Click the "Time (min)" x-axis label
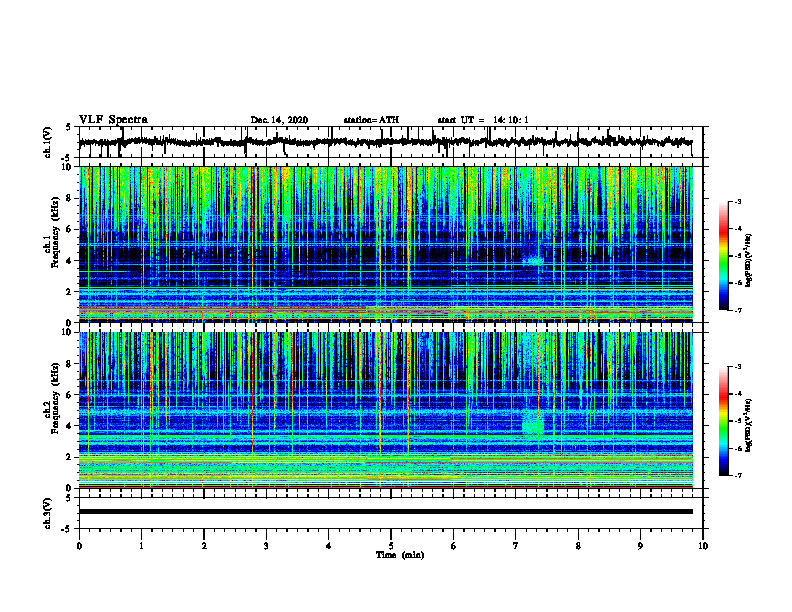Viewport: 792px width, 612px height. coord(400,555)
